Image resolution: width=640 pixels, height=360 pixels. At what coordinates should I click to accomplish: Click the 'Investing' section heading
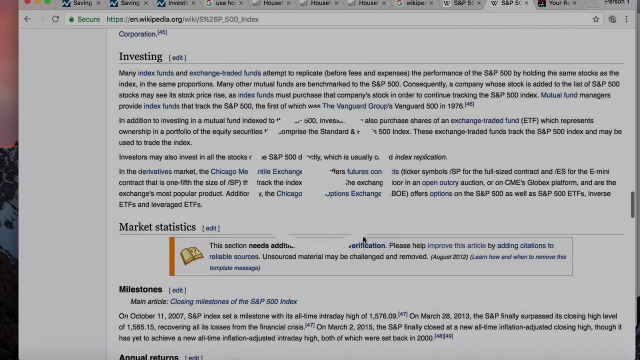[x=140, y=56]
